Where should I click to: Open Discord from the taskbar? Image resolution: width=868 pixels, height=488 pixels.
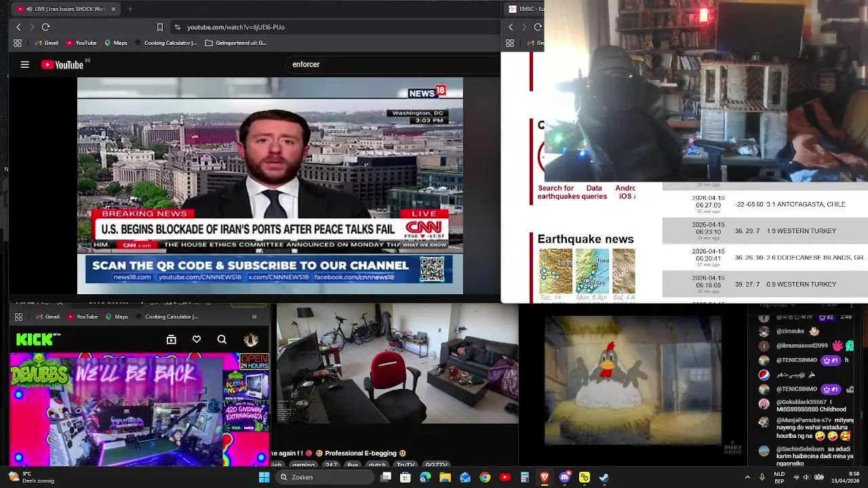point(565,477)
